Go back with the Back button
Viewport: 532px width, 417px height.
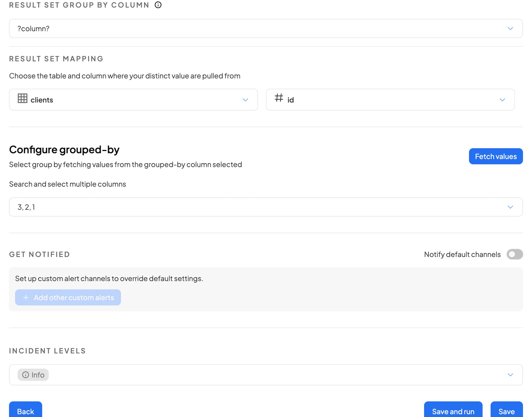(x=25, y=411)
